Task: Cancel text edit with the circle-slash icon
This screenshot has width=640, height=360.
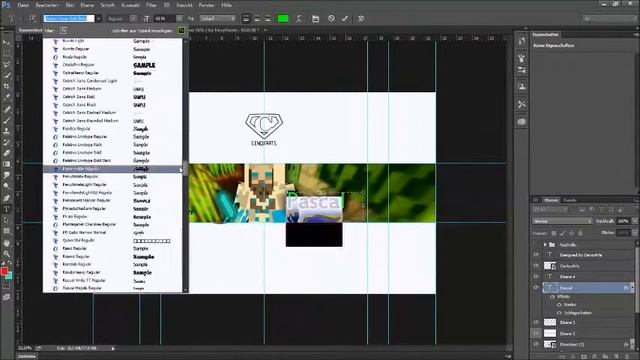Action: [x=331, y=18]
